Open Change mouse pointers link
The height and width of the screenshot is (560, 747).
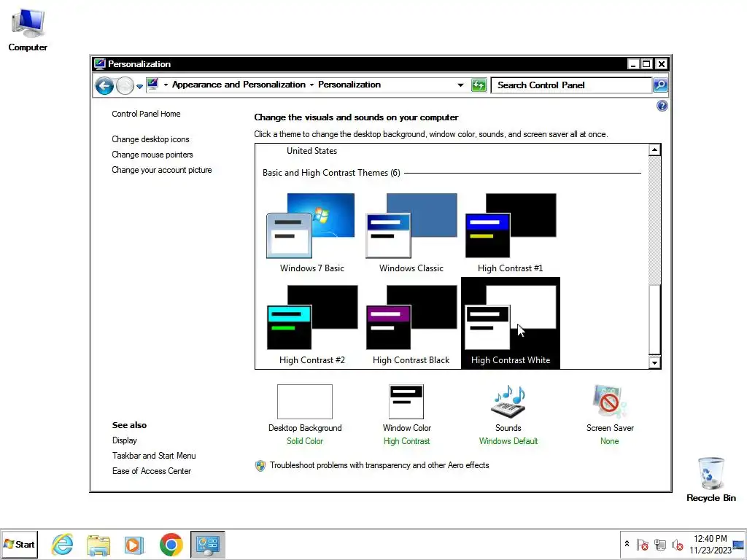152,155
